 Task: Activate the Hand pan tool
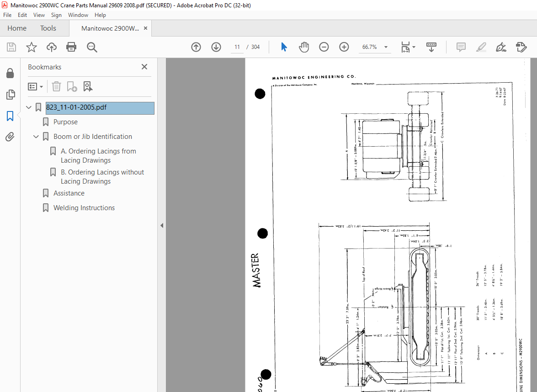[304, 47]
